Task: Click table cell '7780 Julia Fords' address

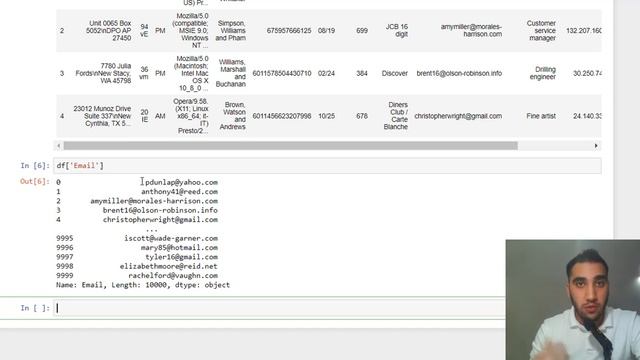Action: tap(103, 73)
